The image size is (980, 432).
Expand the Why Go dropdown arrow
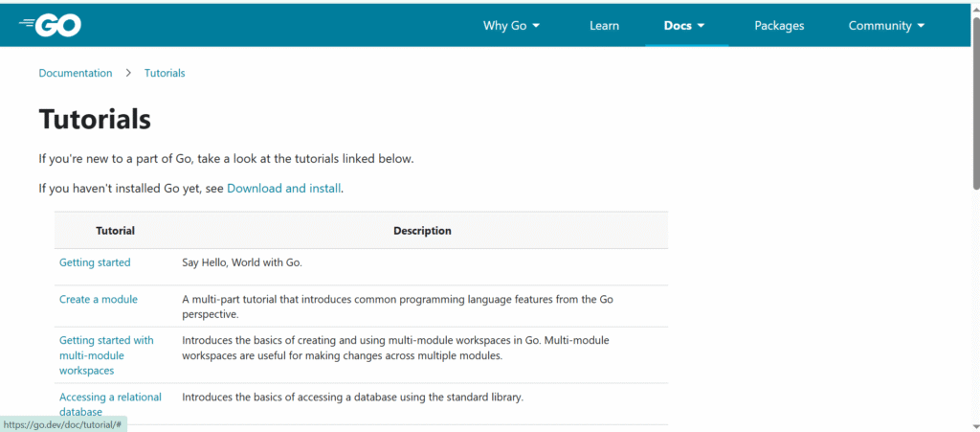(536, 26)
